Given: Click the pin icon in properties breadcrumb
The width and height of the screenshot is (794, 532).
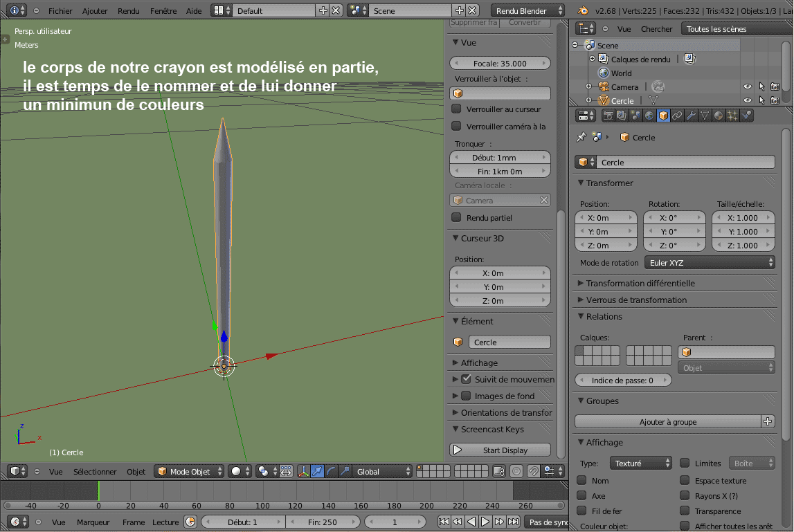Looking at the screenshot, I should [581, 137].
